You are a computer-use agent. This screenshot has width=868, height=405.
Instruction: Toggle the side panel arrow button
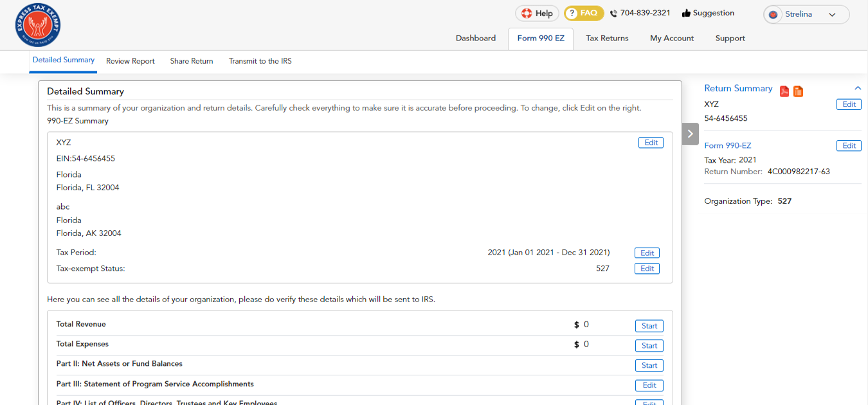pyautogui.click(x=690, y=134)
